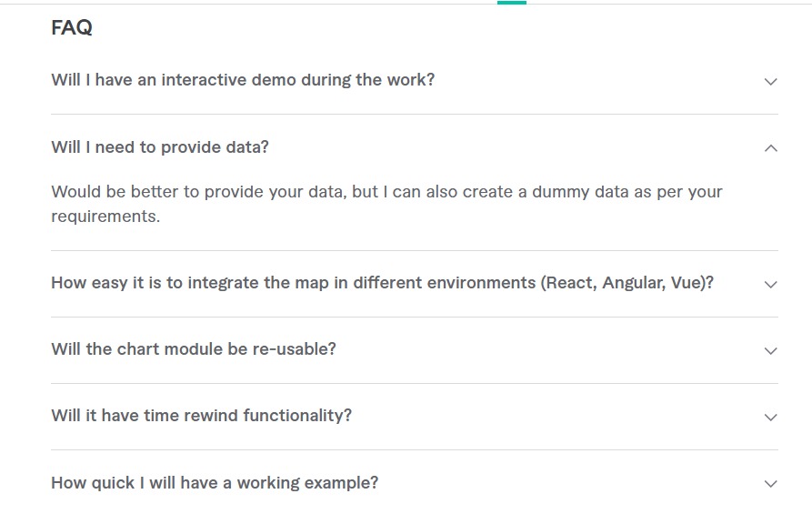Viewport: 812px width, 514px height.
Task: Click the teal active tab indicator at the top
Action: [511, 3]
